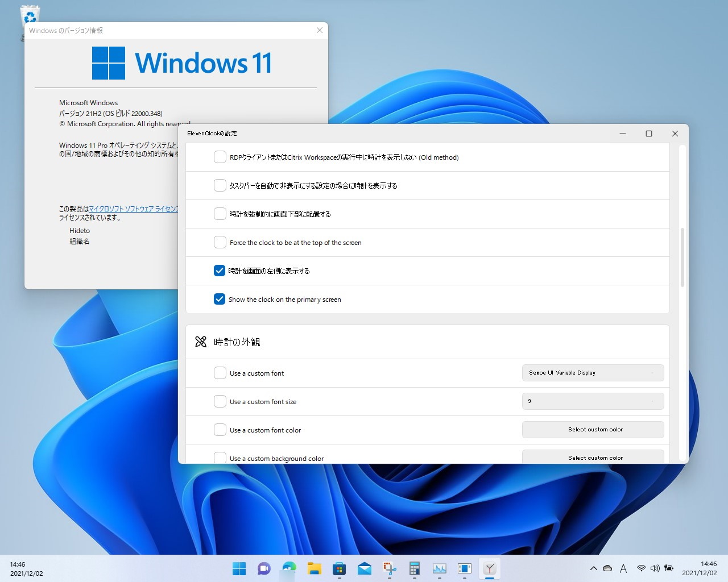Show hidden system tray icons
Screen dimensions: 728x582
click(x=593, y=568)
